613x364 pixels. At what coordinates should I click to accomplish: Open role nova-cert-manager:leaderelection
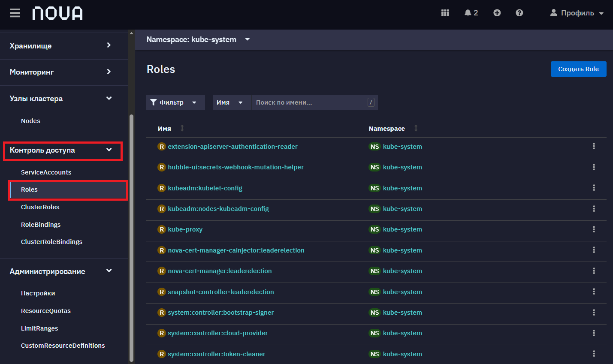pos(220,271)
